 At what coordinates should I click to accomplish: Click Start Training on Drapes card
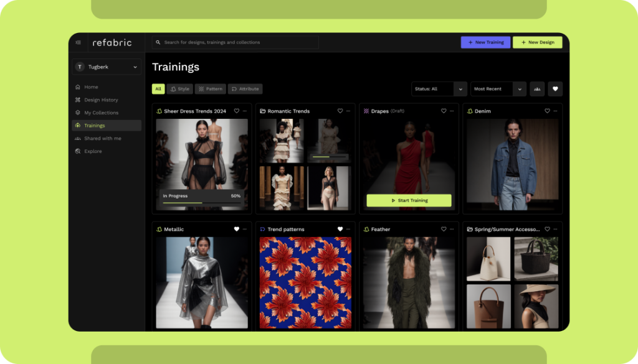[x=409, y=200]
